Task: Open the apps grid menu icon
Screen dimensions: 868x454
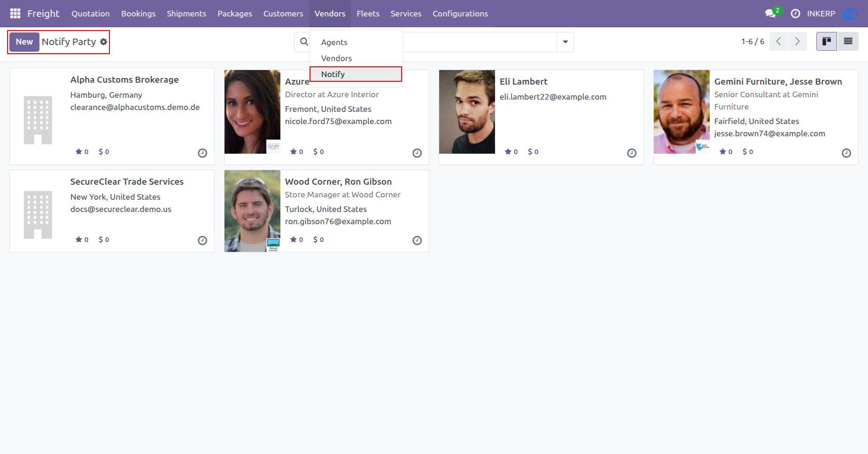Action: [x=15, y=14]
